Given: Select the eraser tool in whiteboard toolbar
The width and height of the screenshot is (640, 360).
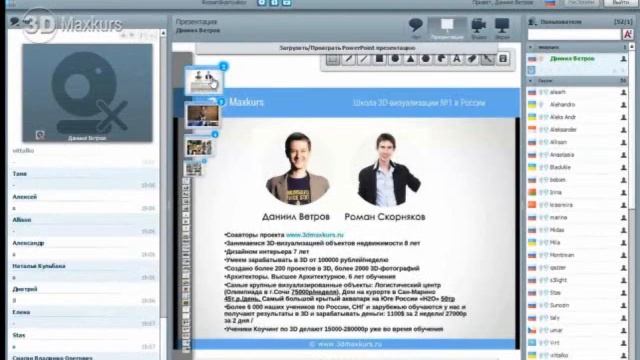Looking at the screenshot, I should pyautogui.click(x=472, y=59).
